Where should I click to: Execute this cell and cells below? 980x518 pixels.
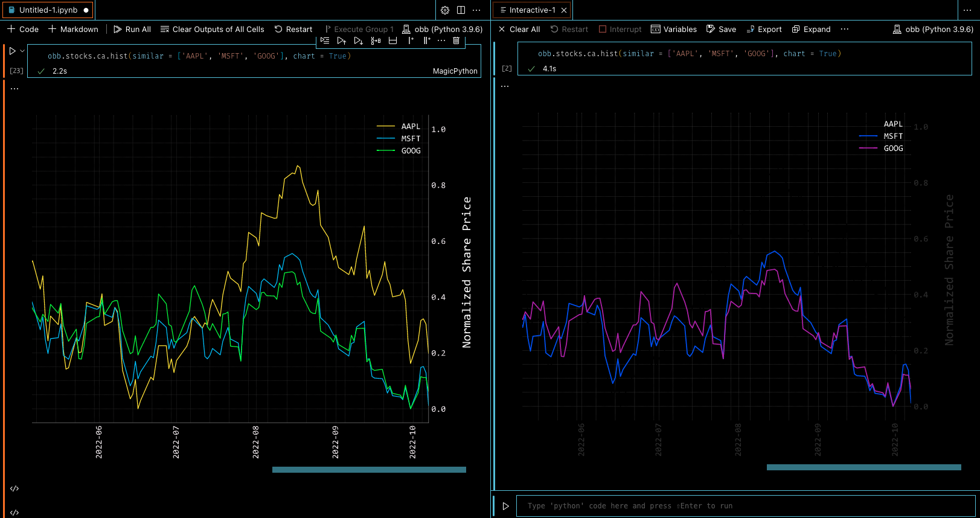359,40
